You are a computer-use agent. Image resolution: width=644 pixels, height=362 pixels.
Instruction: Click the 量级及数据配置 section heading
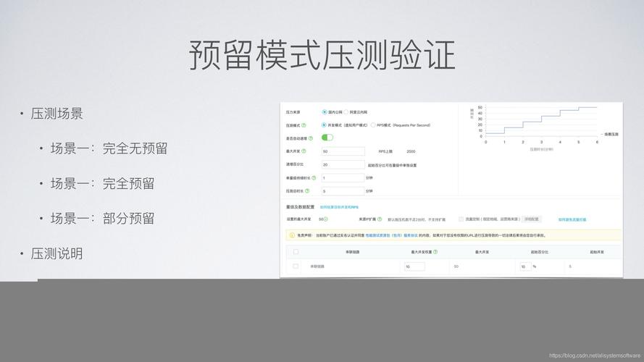click(x=300, y=207)
